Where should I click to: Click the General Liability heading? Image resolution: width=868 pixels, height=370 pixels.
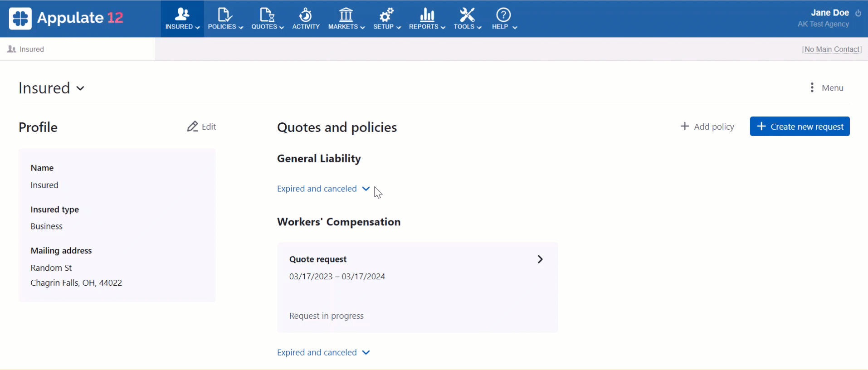click(x=319, y=159)
